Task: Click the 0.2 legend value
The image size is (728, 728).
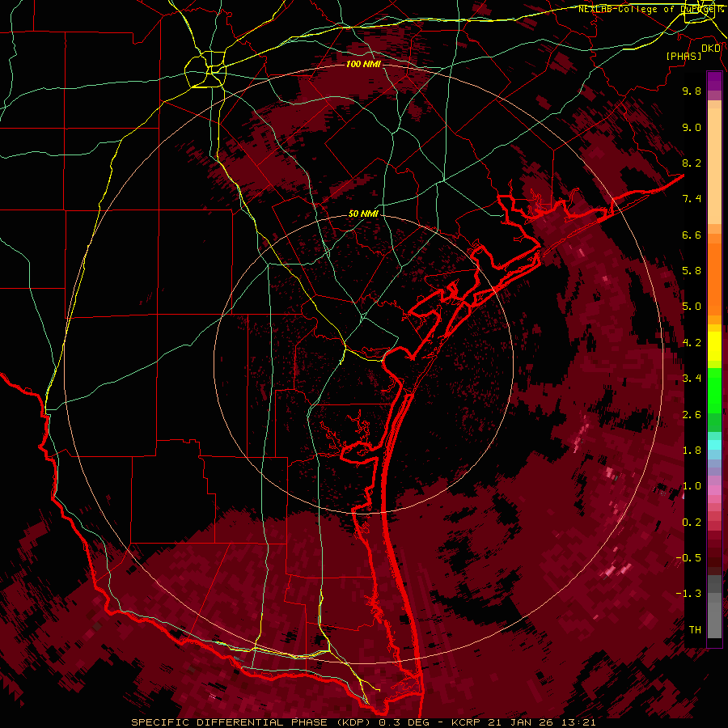Action: (x=692, y=523)
